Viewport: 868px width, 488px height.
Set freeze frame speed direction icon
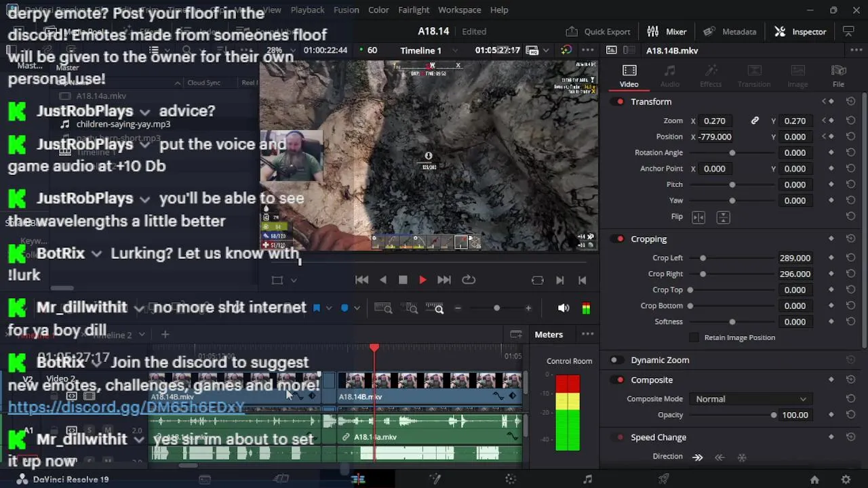point(742,457)
